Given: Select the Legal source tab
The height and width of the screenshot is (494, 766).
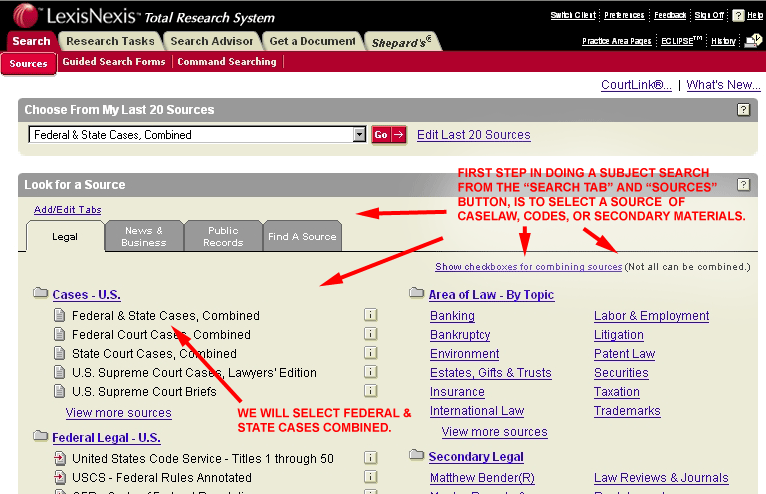Looking at the screenshot, I should 65,236.
